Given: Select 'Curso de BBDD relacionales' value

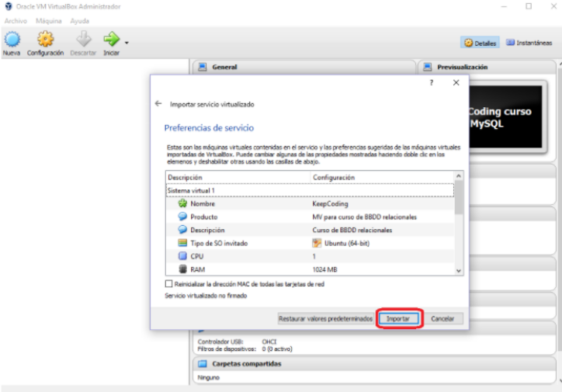Looking at the screenshot, I should [x=352, y=230].
